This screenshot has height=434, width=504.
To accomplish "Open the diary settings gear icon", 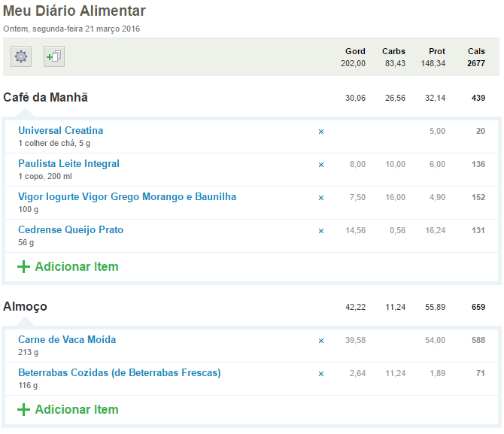I will point(21,56).
